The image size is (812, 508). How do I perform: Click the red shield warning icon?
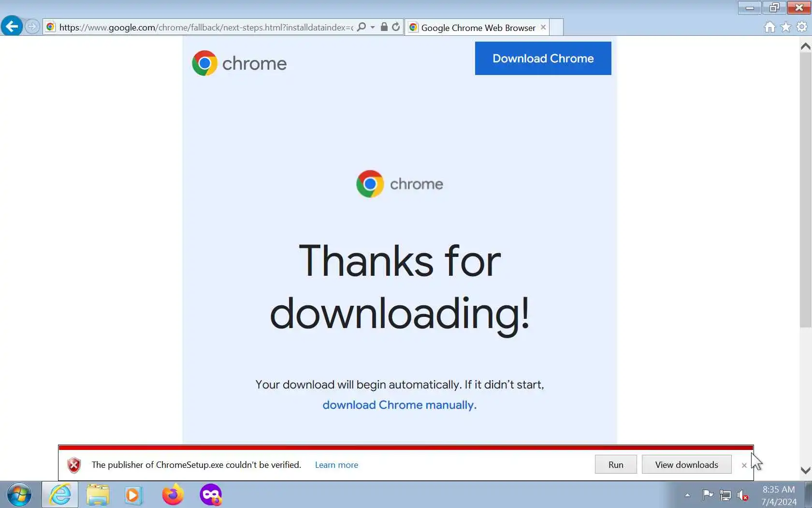pyautogui.click(x=74, y=465)
